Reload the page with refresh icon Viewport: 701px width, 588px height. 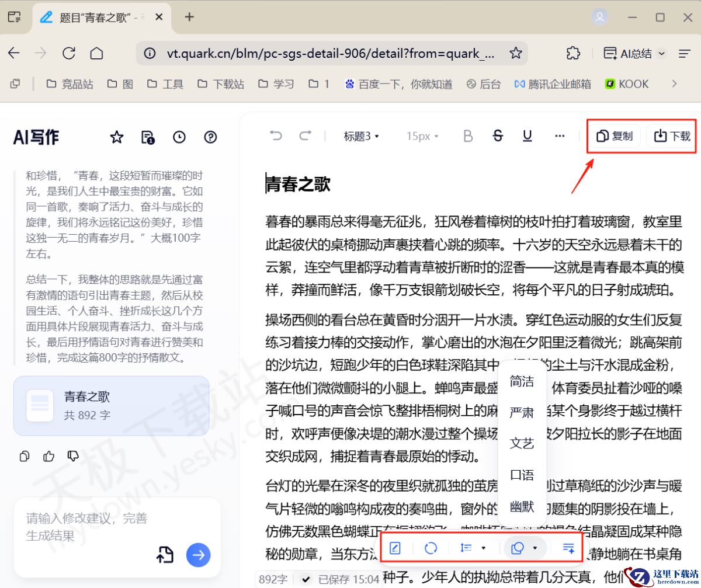pos(69,54)
